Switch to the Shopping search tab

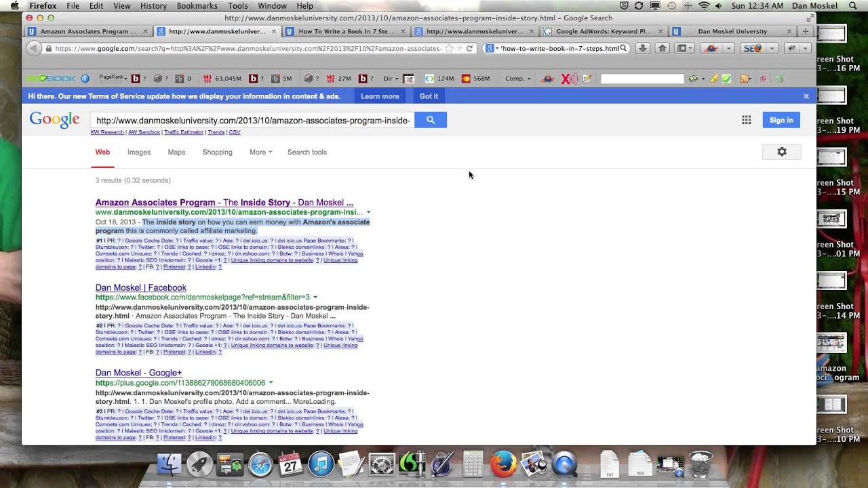217,152
